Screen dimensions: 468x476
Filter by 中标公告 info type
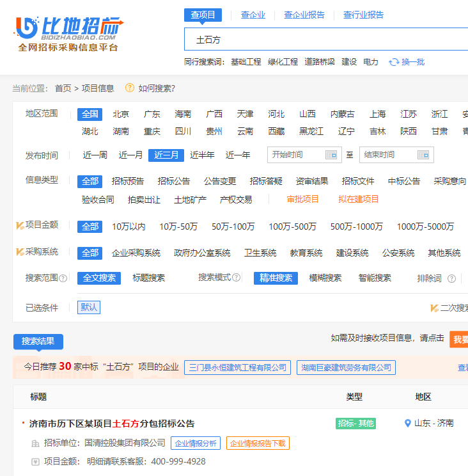pyautogui.click(x=403, y=182)
